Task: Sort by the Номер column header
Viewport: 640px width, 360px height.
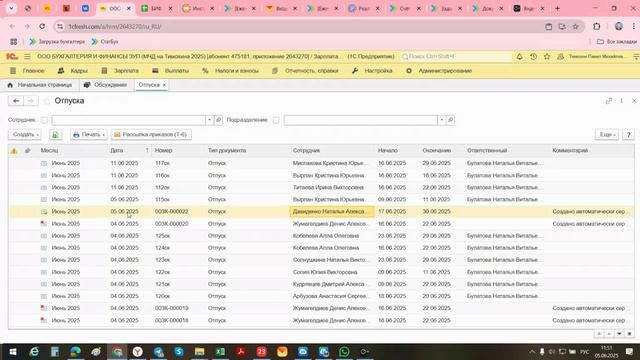Action: tap(164, 151)
